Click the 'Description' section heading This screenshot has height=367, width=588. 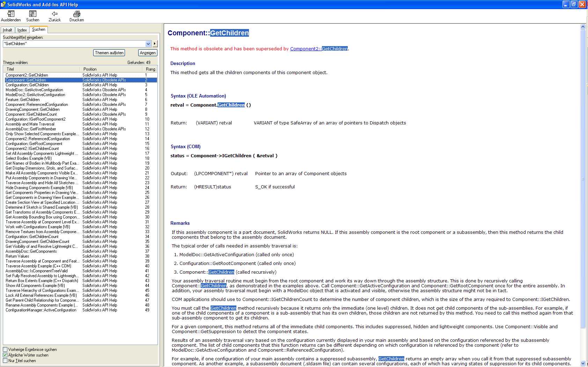[x=183, y=63]
